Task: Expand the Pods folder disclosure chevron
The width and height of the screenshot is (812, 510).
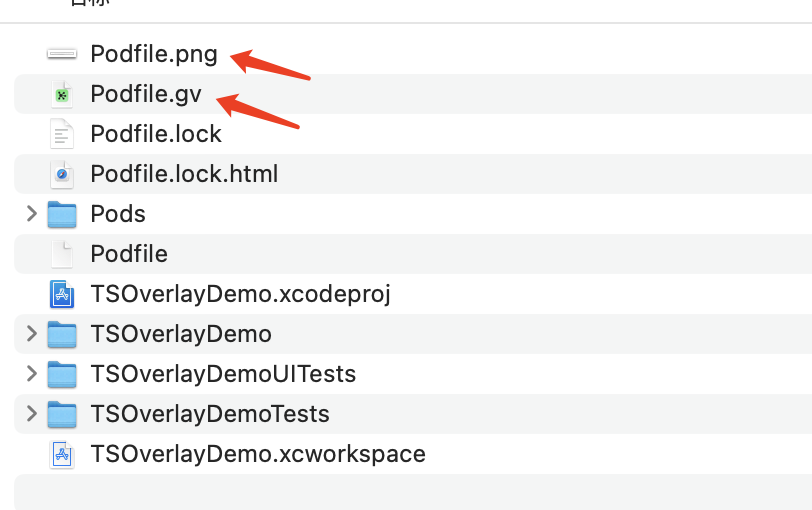Action: pyautogui.click(x=32, y=214)
